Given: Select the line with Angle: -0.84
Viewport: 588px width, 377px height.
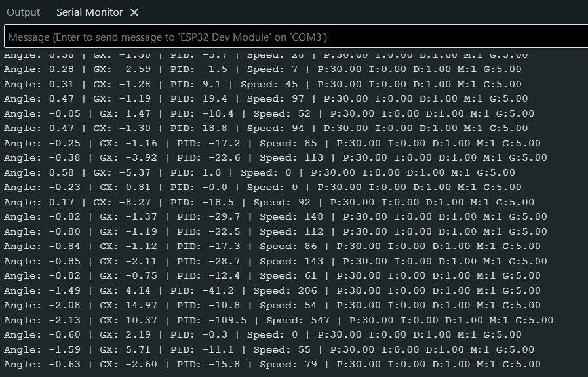Looking at the screenshot, I should tap(272, 247).
